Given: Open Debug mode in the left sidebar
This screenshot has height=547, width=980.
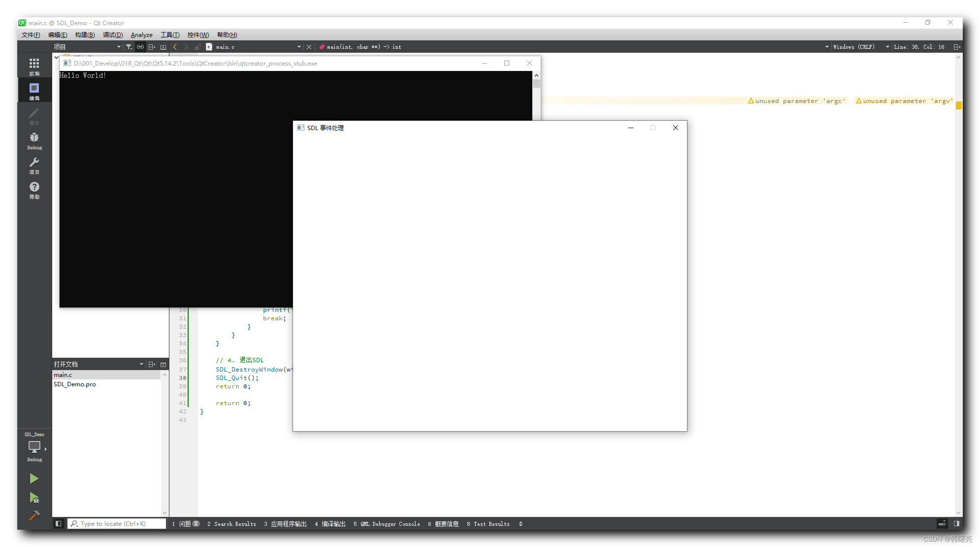Looking at the screenshot, I should tap(34, 139).
